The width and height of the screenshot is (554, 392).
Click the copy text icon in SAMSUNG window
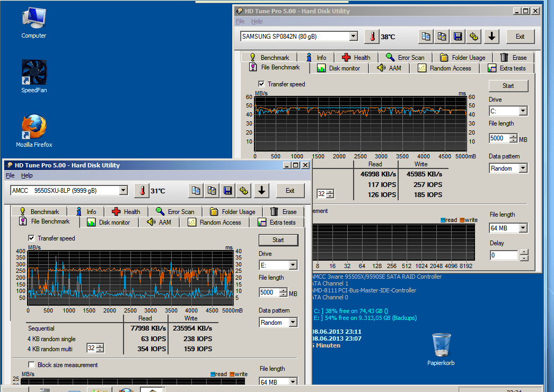point(426,37)
